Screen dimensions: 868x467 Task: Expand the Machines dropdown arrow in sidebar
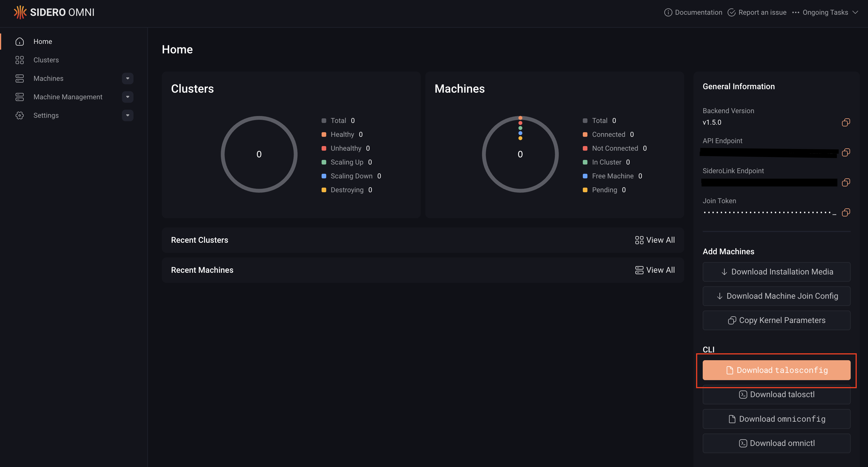(x=127, y=78)
